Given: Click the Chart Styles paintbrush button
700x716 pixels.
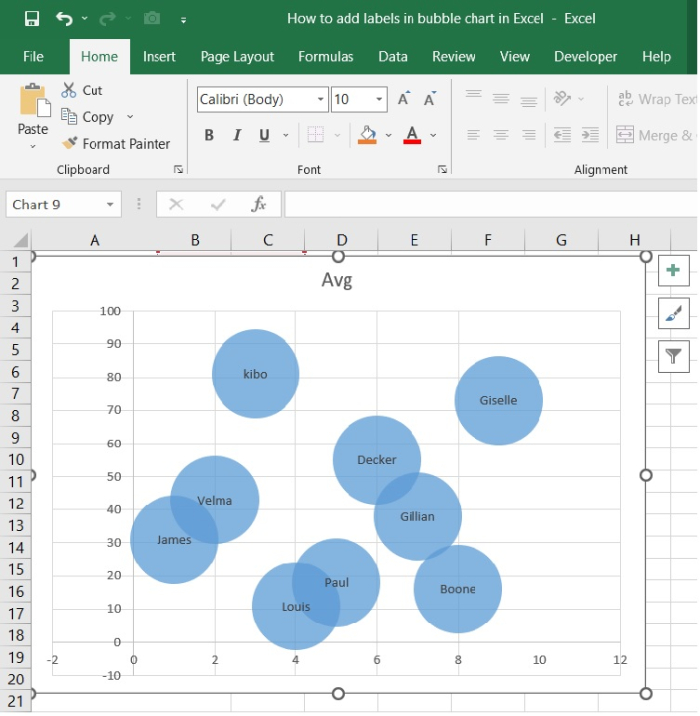Looking at the screenshot, I should 674,313.
